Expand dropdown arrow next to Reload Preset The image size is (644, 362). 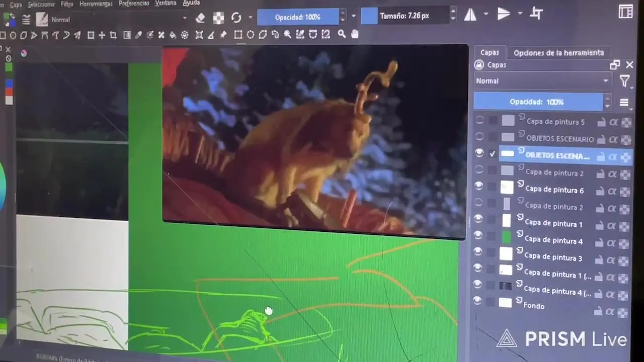(250, 18)
